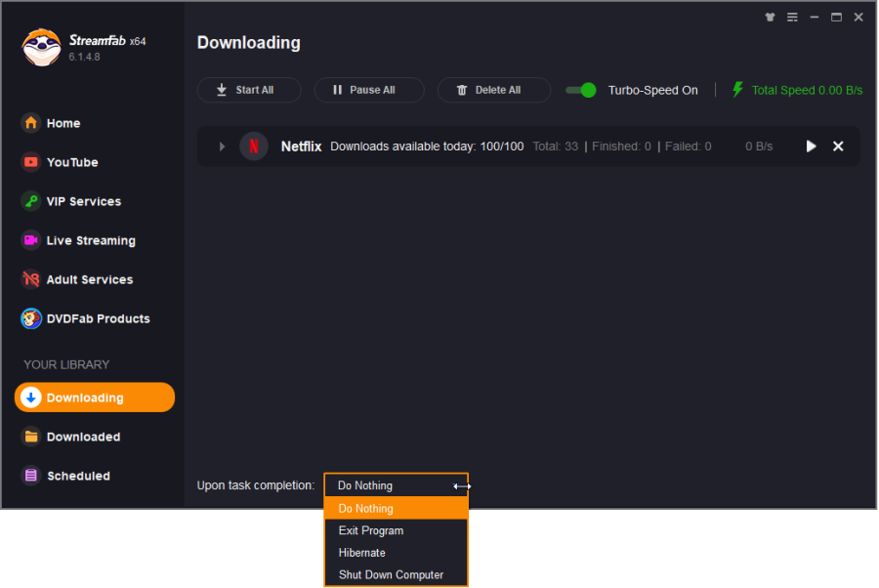Click the Delete All button
This screenshot has height=588, width=879.
point(493,90)
